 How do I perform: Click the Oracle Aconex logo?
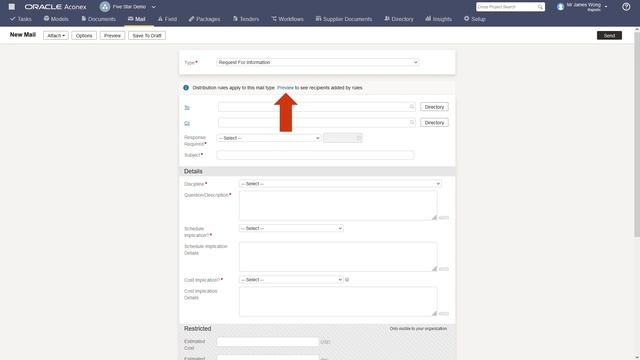point(56,7)
